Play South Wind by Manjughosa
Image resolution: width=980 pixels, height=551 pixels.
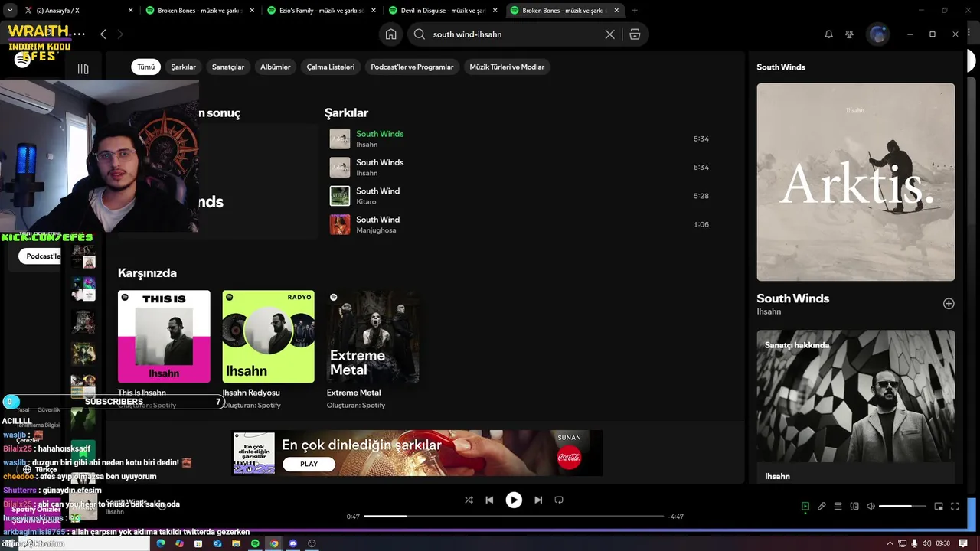click(x=340, y=224)
